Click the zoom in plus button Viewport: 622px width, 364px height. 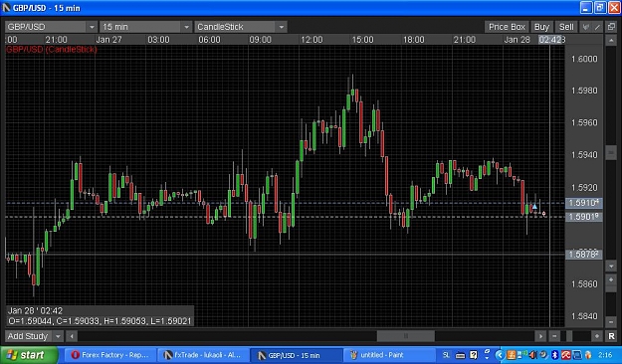[596, 336]
